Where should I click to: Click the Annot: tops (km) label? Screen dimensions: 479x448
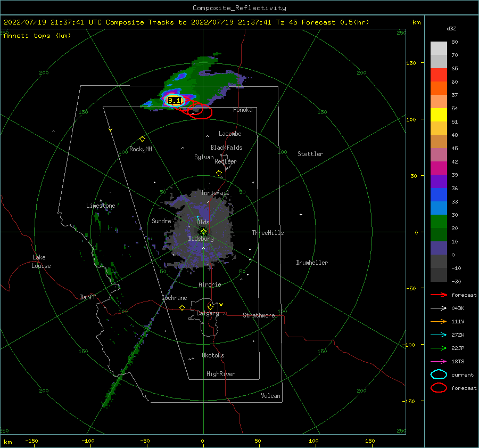point(37,36)
